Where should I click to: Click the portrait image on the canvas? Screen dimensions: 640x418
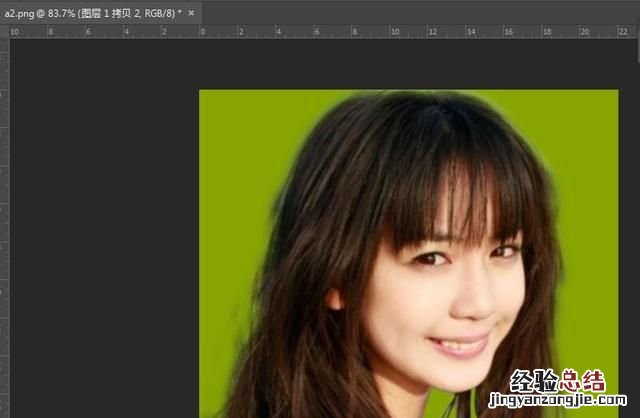click(409, 253)
